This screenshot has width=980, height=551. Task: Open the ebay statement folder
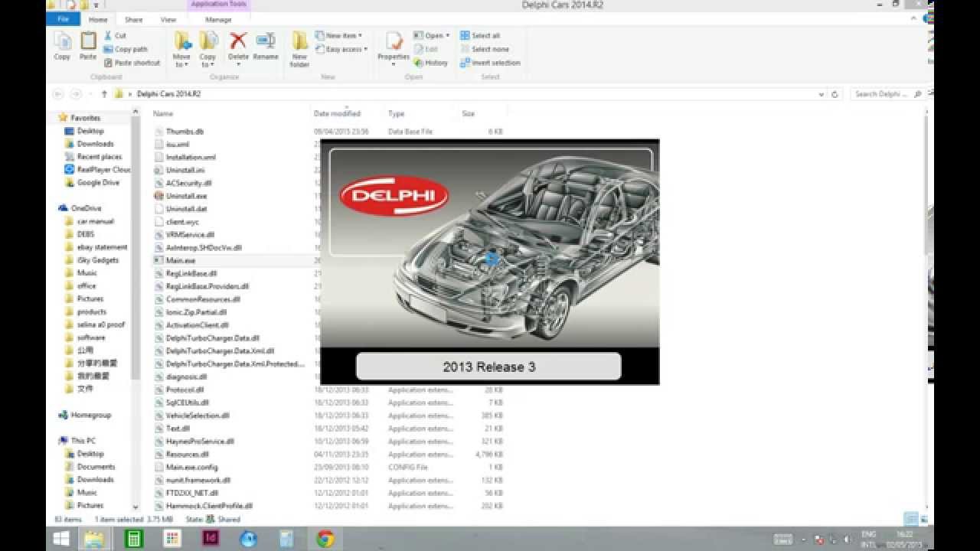pyautogui.click(x=102, y=247)
